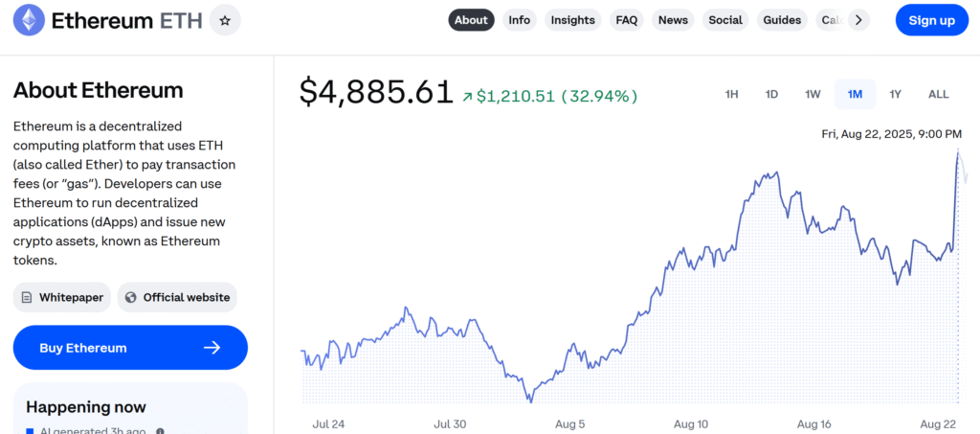Click the Official website globe icon
The width and height of the screenshot is (980, 434).
[131, 297]
